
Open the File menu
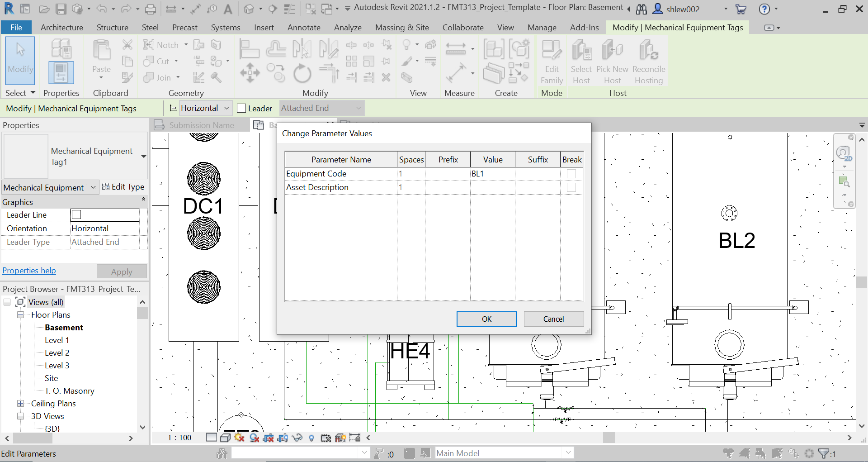[16, 27]
